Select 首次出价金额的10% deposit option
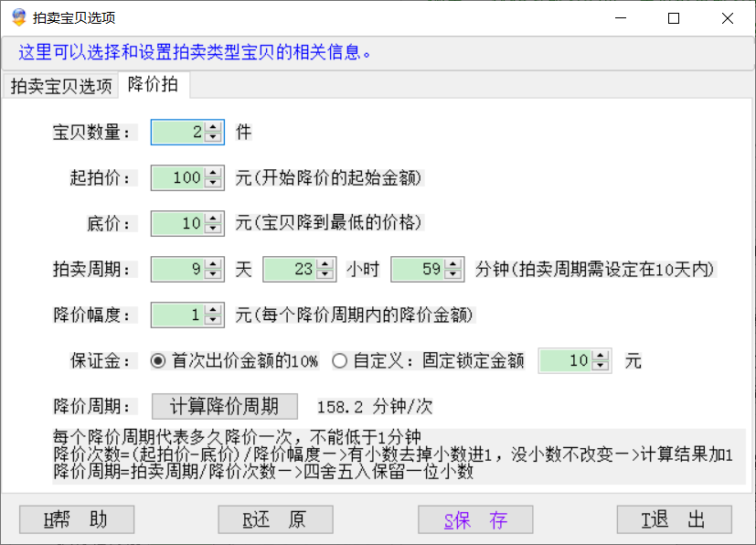The image size is (756, 545). [158, 361]
